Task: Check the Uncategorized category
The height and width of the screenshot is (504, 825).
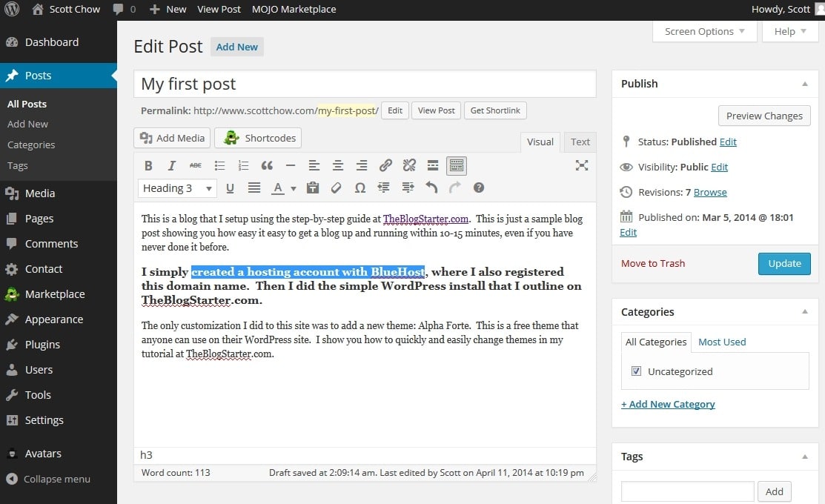Action: click(636, 371)
